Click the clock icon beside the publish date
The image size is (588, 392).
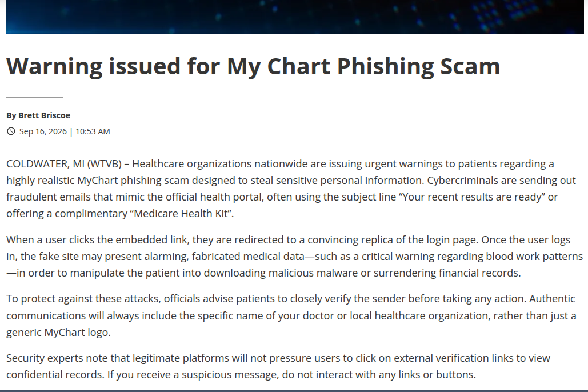point(11,131)
